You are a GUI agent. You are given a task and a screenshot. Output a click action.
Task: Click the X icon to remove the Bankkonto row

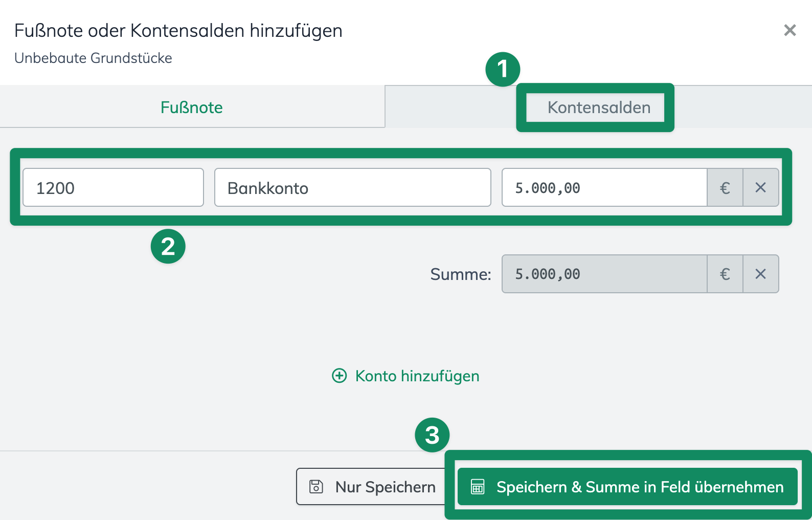click(761, 187)
